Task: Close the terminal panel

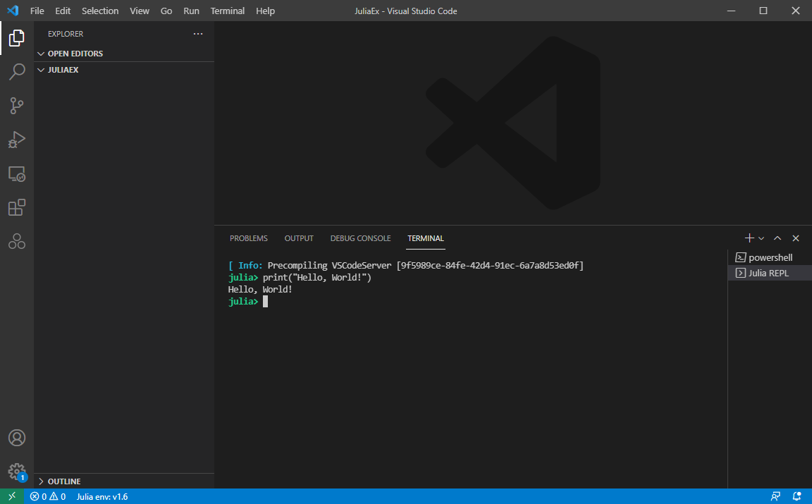Action: tap(795, 238)
